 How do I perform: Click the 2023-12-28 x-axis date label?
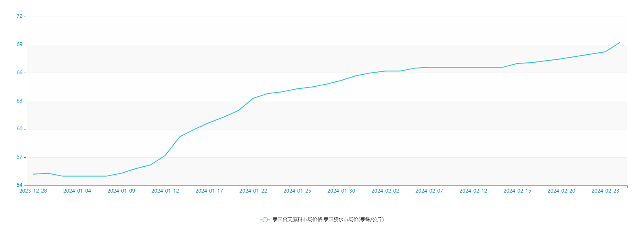pyautogui.click(x=33, y=191)
